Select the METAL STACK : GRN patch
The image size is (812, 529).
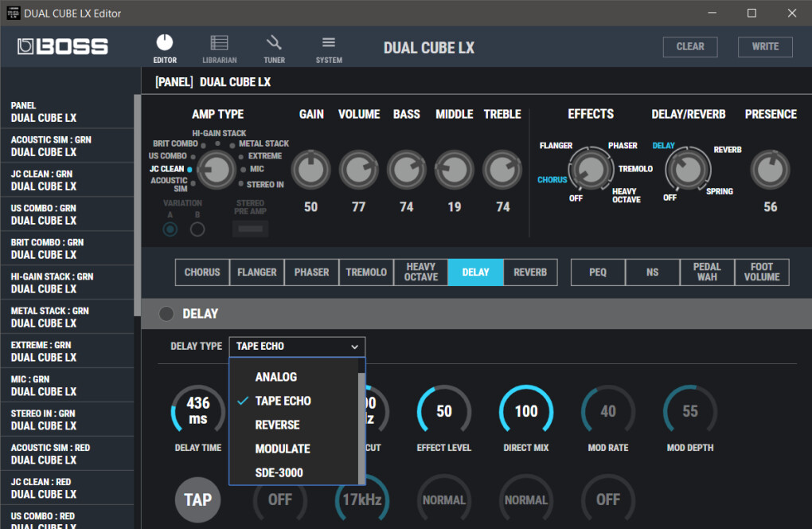(x=67, y=316)
